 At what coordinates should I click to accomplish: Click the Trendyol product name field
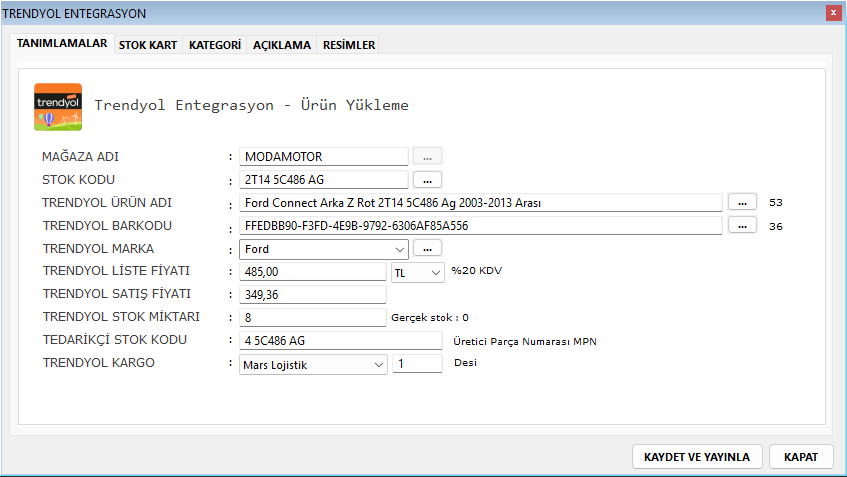(481, 203)
